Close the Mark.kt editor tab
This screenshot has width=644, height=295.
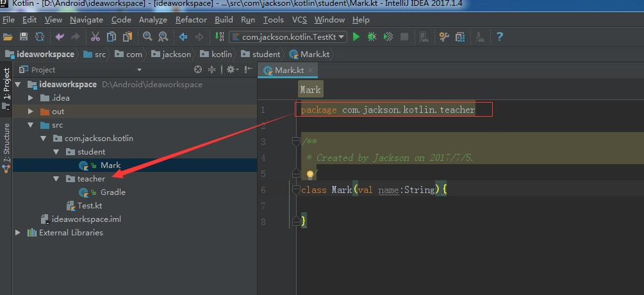(311, 71)
